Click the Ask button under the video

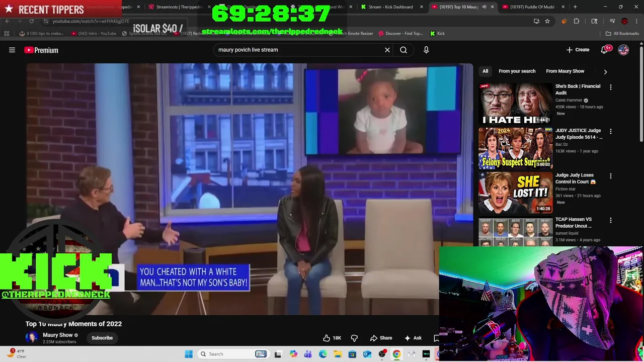413,338
